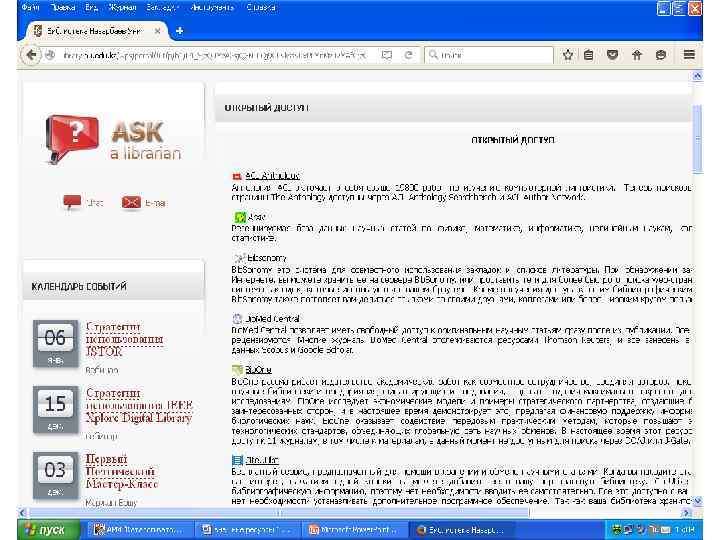
Task: Click into the URL address field
Action: coord(214,55)
